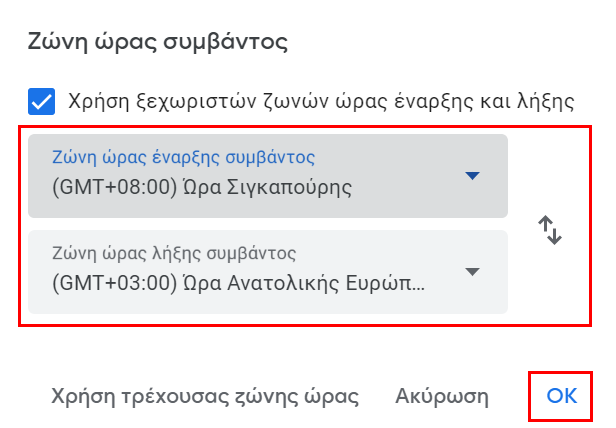Select the '(GMT+03:00) Ώρα Ανατολικής Ευρώπ…' value

pyautogui.click(x=238, y=283)
